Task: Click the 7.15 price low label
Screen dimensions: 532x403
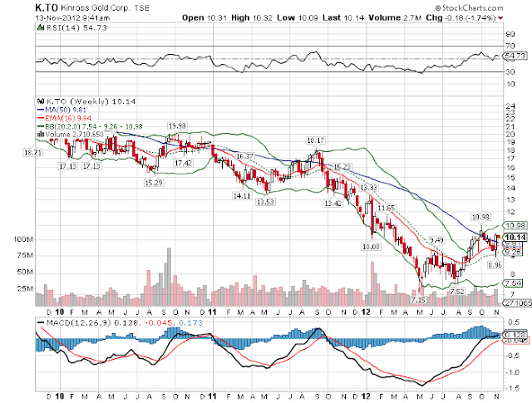Action: [x=418, y=300]
